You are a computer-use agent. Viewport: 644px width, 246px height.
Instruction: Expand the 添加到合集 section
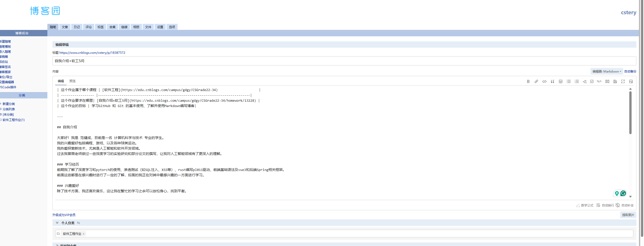point(57,245)
